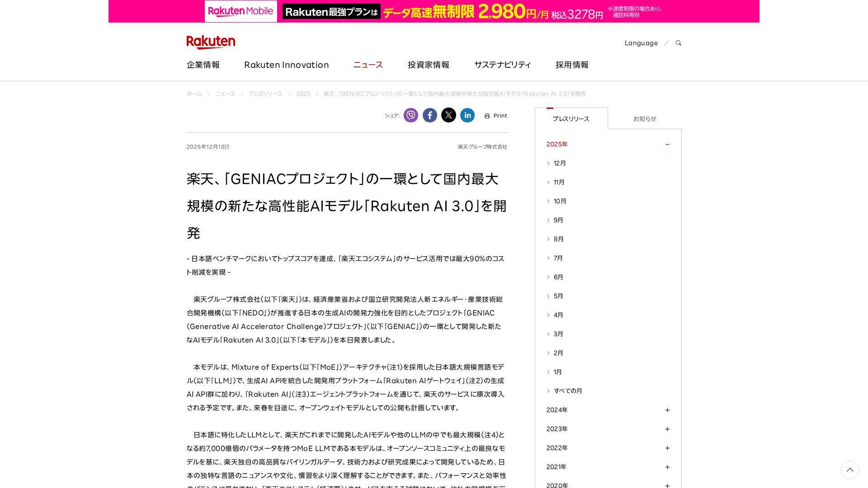
Task: Print the press release
Action: tap(495, 116)
